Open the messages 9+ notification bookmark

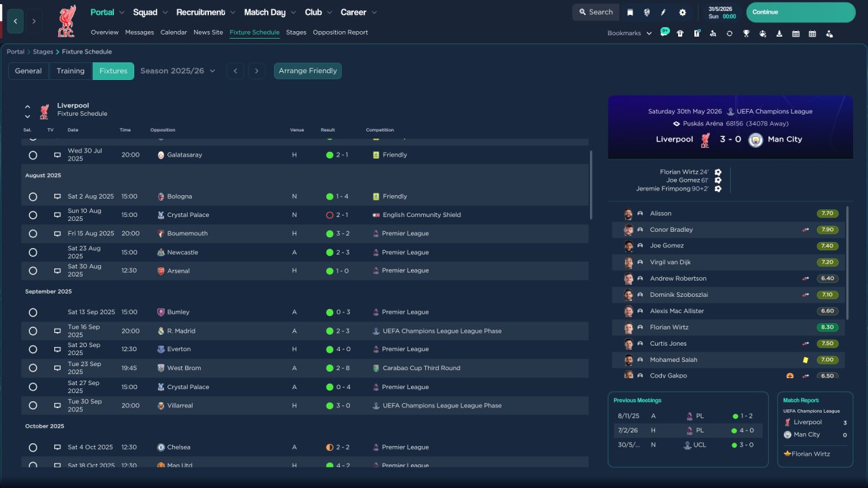click(x=664, y=33)
